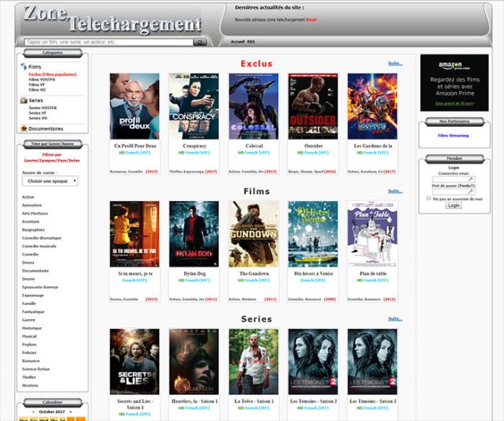Click Mot de passe Perdu link
The image size is (504, 421).
coord(454,186)
